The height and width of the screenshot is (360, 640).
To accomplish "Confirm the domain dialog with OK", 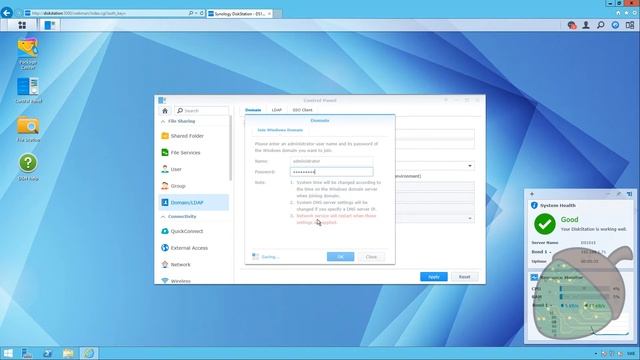I will tap(340, 257).
